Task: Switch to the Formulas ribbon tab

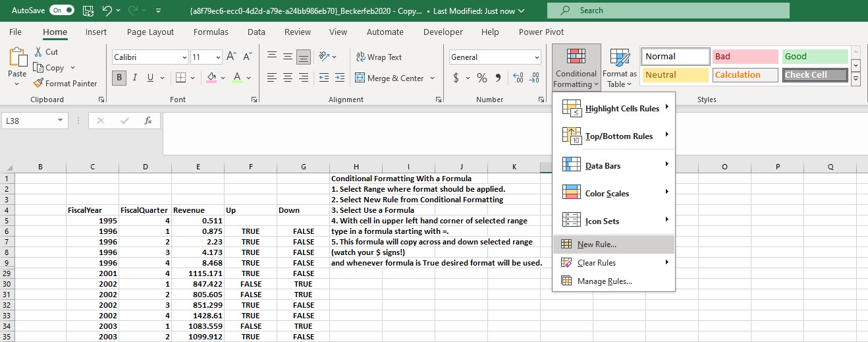Action: pyautogui.click(x=211, y=32)
